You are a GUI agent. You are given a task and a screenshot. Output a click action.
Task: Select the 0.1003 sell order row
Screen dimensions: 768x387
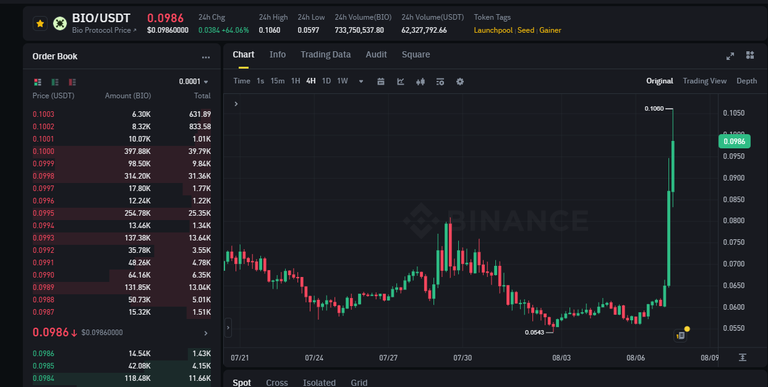[x=121, y=115]
